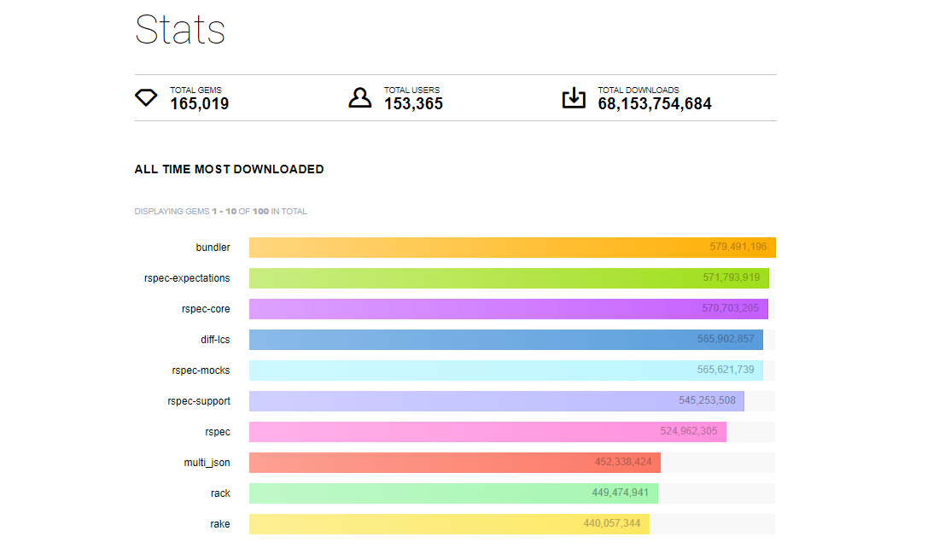Click the TOTAL USERS label
The width and height of the screenshot is (939, 560).
point(412,90)
